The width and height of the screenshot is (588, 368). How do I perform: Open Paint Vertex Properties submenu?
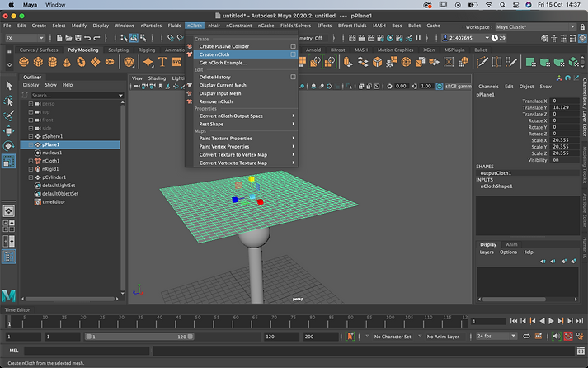246,147
